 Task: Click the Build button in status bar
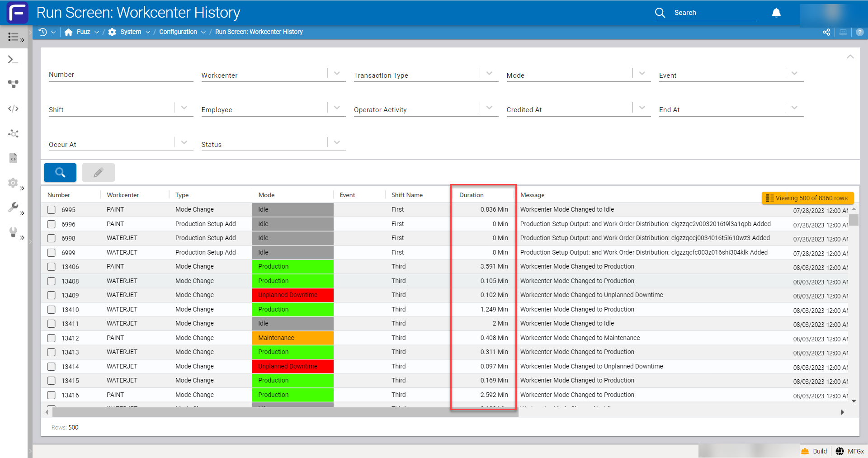click(x=814, y=451)
